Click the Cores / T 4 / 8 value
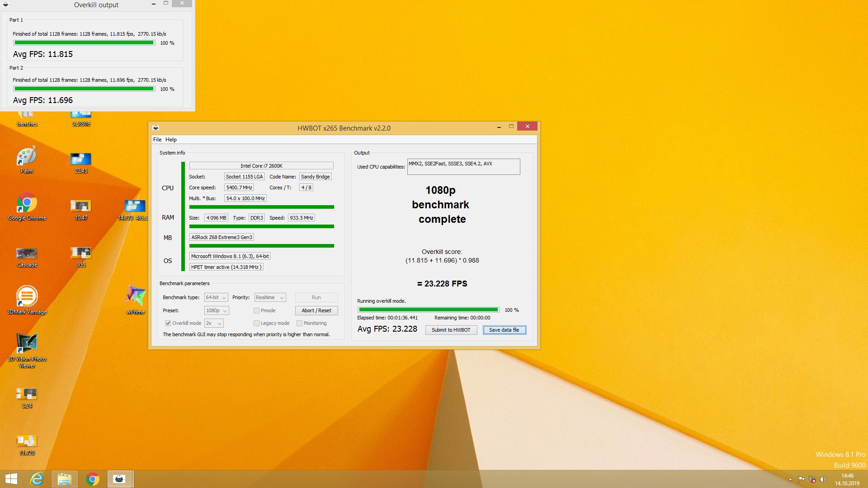 click(x=306, y=188)
